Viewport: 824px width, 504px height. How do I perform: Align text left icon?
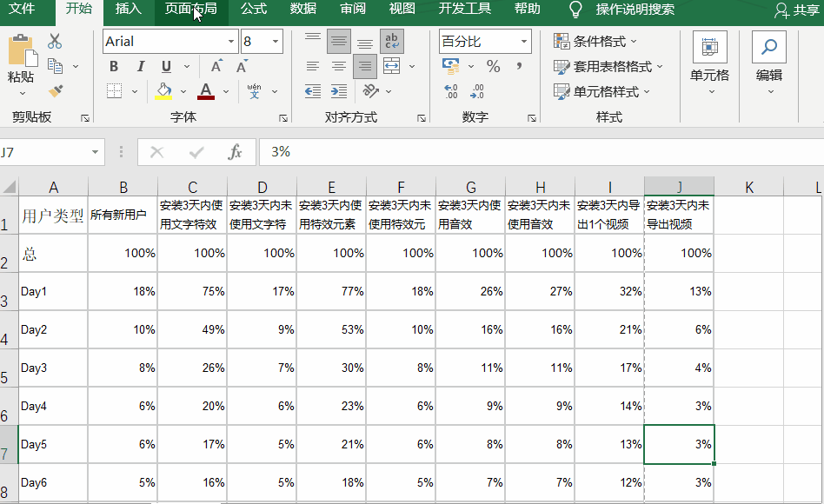click(x=313, y=66)
